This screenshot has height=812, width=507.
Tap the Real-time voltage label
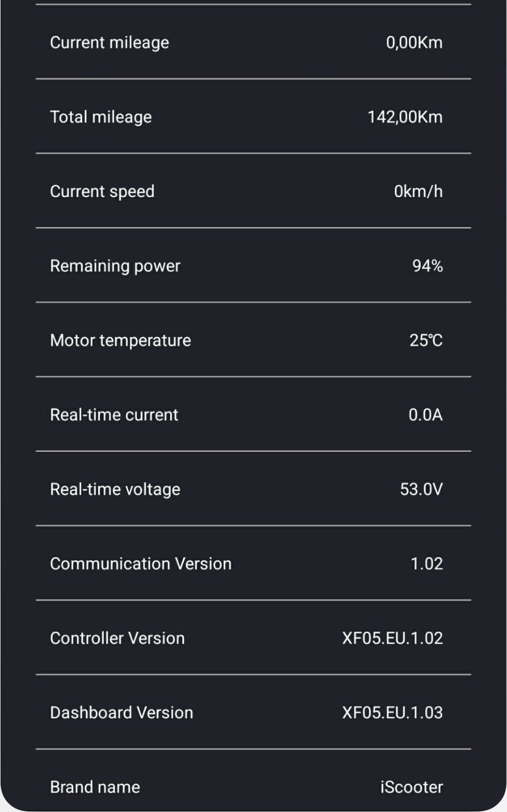click(x=115, y=489)
